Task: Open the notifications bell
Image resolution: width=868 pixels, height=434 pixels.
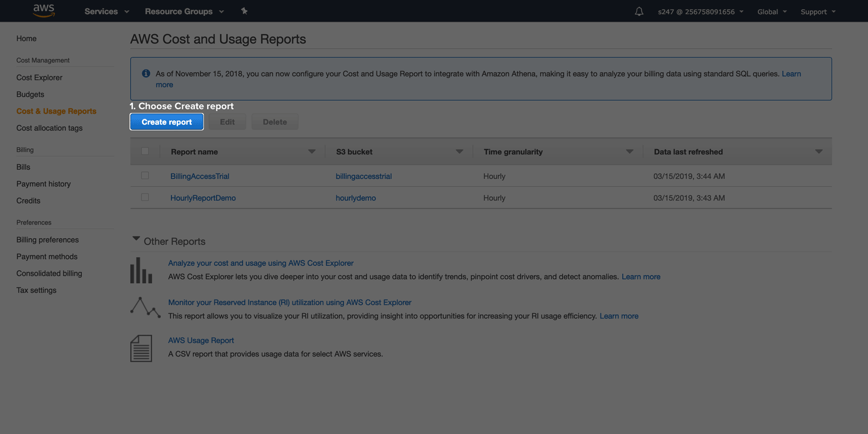Action: click(x=639, y=11)
